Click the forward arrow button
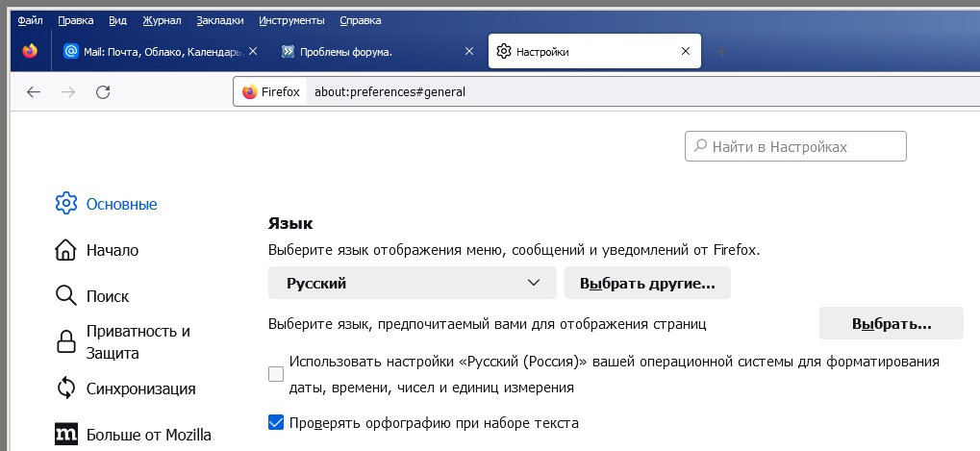 pyautogui.click(x=68, y=92)
